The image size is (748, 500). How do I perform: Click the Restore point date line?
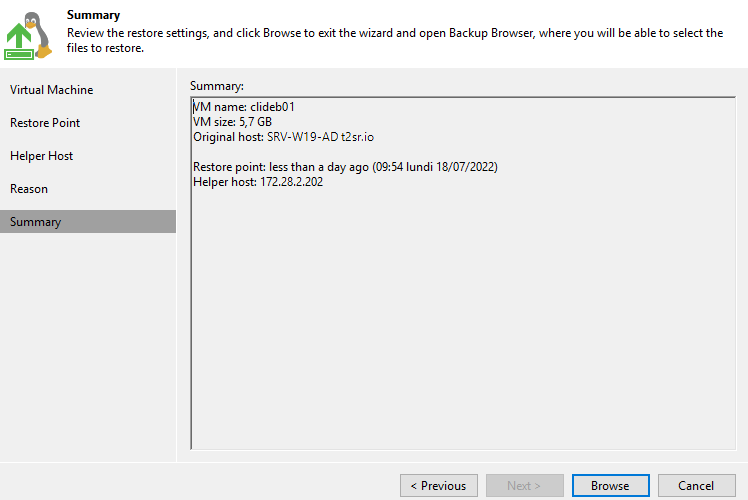(x=345, y=167)
